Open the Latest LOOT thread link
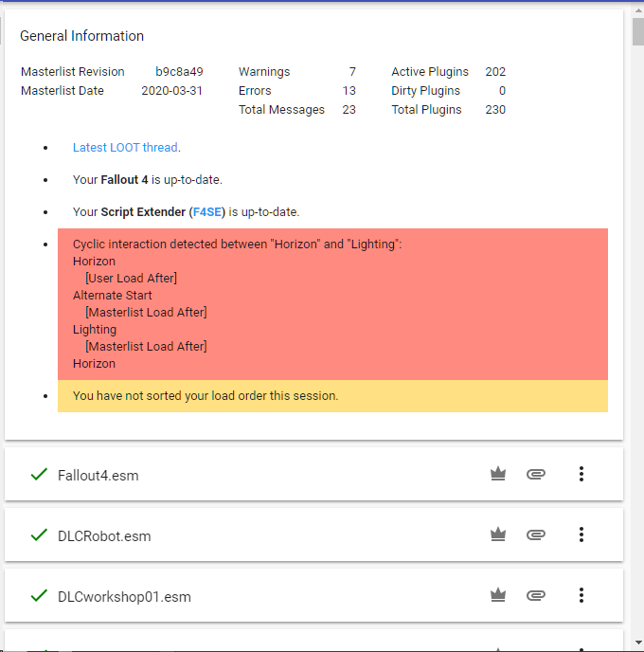The width and height of the screenshot is (644, 652). 125,148
